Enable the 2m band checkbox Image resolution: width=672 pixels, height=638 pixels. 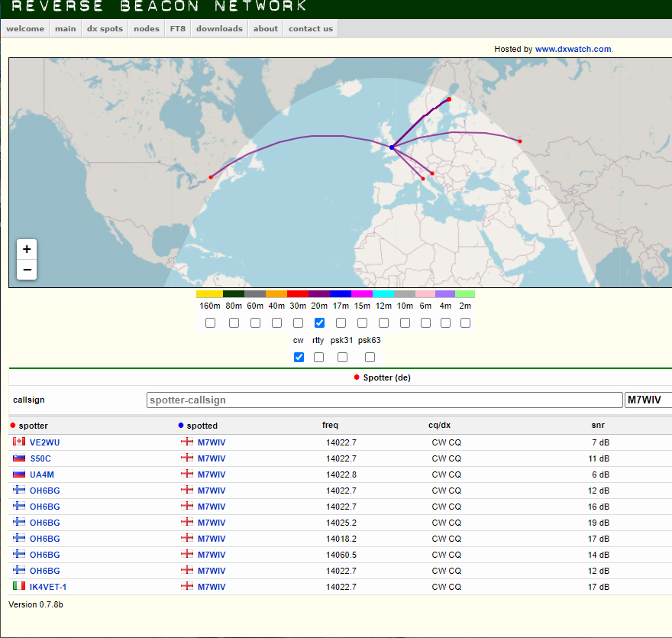click(x=465, y=323)
